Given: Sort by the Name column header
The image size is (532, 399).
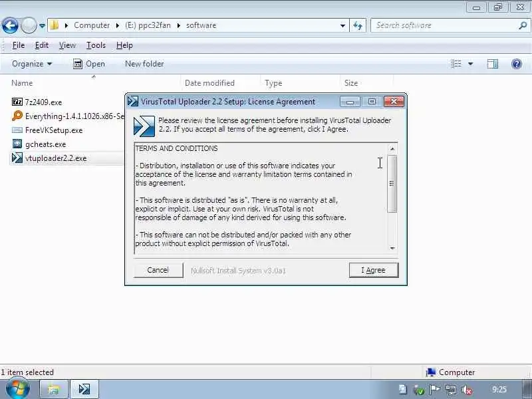Looking at the screenshot, I should click(22, 83).
